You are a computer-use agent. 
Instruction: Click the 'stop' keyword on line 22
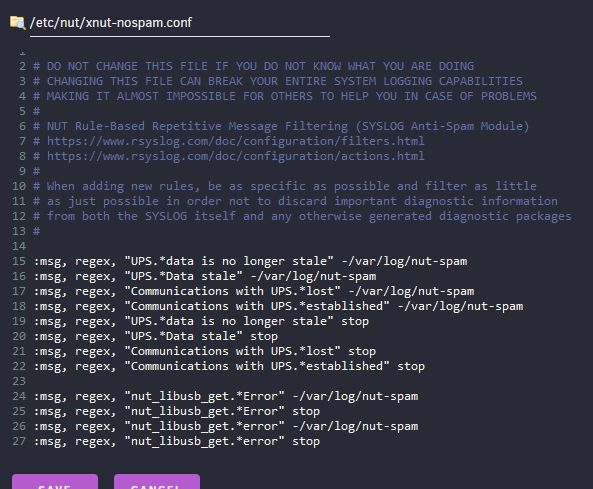coord(411,366)
